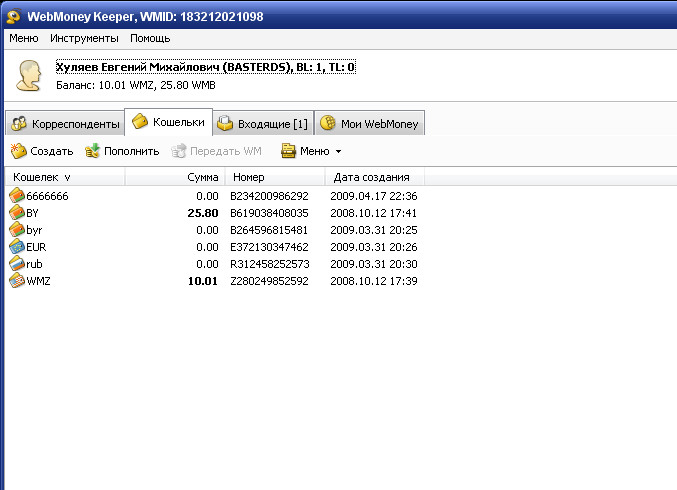Sort by the Сумма column header
Image resolution: width=677 pixels, height=490 pixels.
175,177
